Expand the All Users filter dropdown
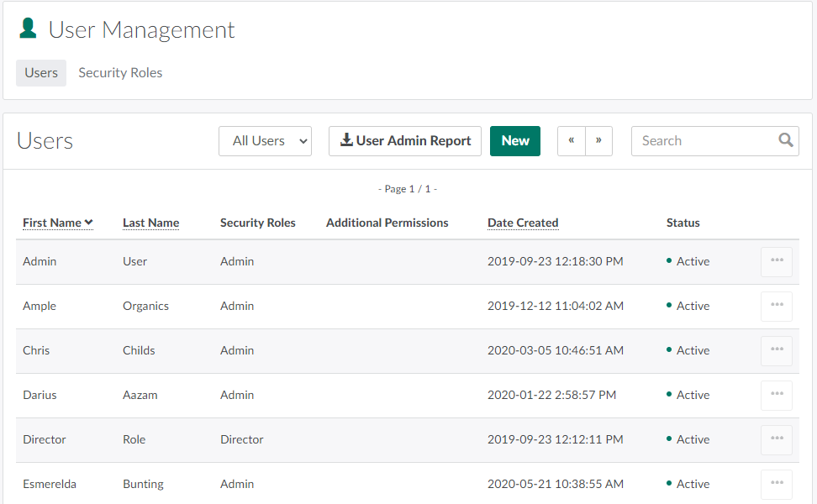The height and width of the screenshot is (504, 817). click(x=265, y=141)
